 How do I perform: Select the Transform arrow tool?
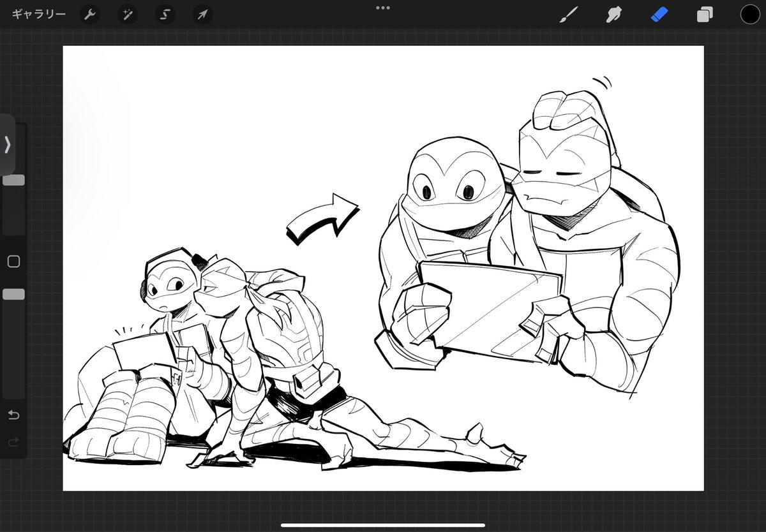(202, 14)
